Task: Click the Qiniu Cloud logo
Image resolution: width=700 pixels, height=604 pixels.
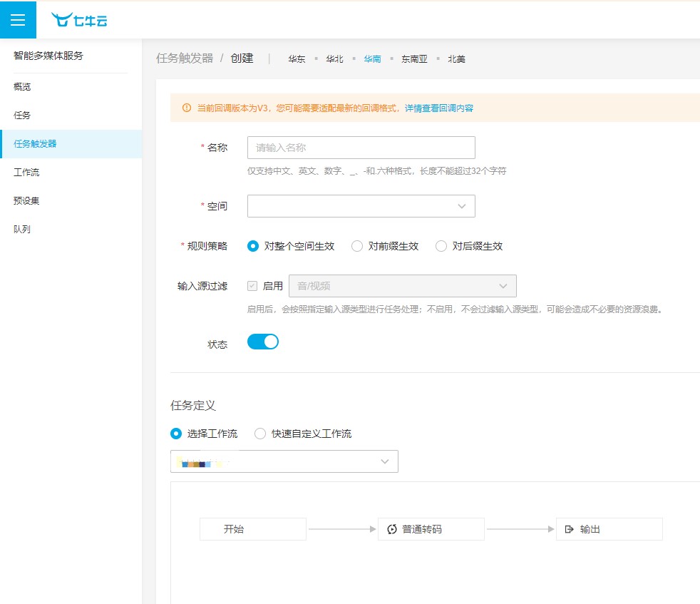Action: click(79, 20)
